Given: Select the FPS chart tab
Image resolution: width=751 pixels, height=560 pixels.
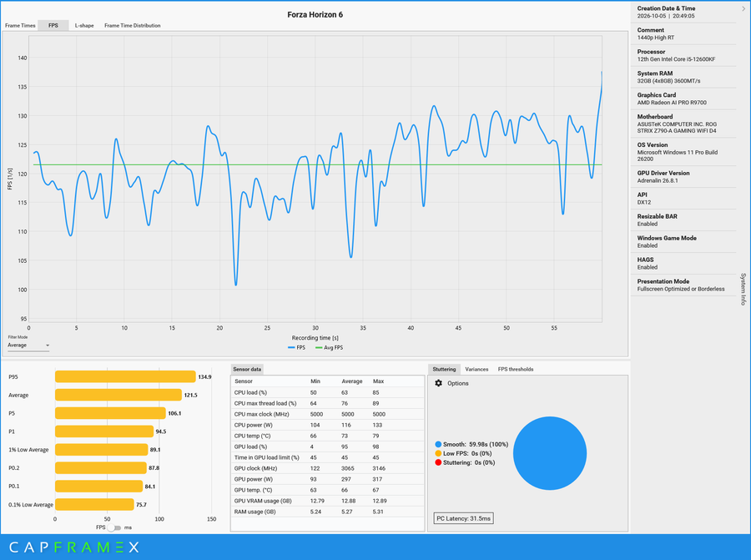Looking at the screenshot, I should (x=53, y=25).
